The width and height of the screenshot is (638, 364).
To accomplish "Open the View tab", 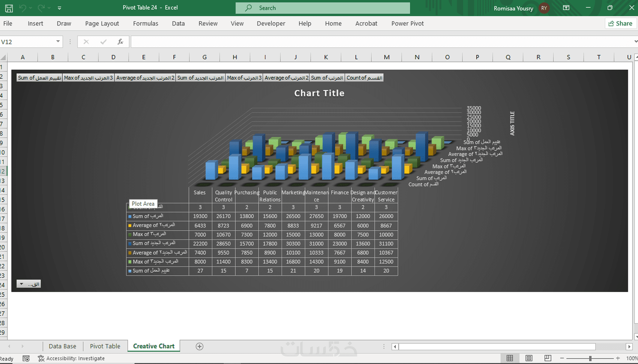I will tap(237, 23).
